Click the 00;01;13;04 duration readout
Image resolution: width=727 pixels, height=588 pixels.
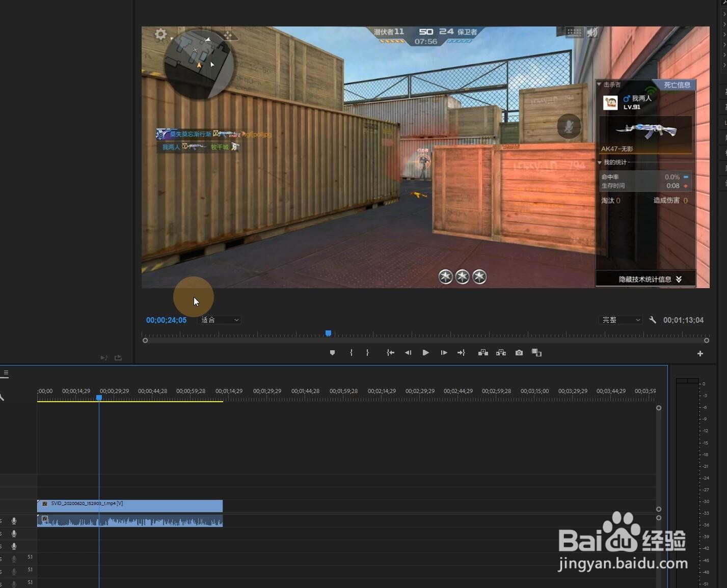click(683, 320)
